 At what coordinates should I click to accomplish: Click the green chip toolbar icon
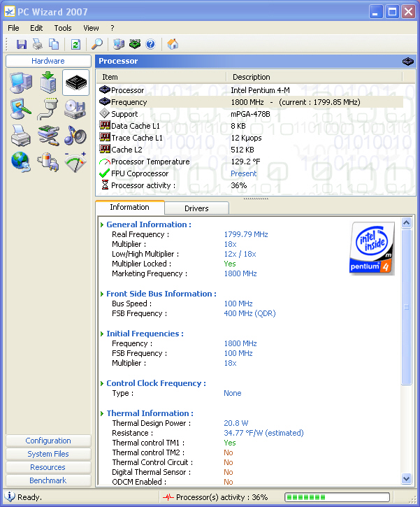[x=135, y=43]
